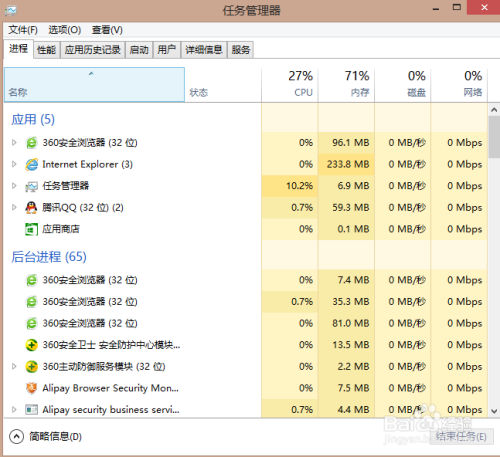This screenshot has height=457, width=500.
Task: Click the 360主动防御服务模块 icon
Action: pos(32,367)
